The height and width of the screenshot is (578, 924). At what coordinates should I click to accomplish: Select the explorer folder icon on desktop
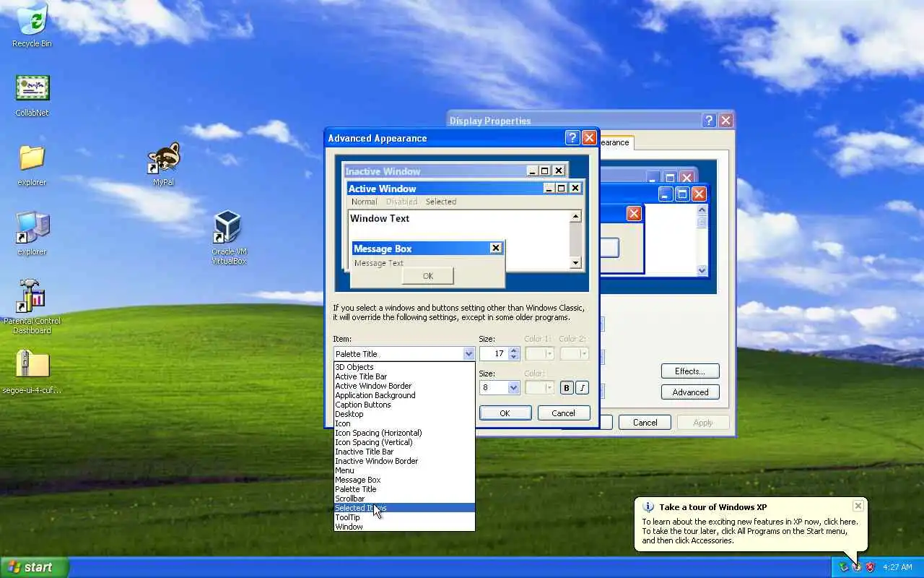32,164
